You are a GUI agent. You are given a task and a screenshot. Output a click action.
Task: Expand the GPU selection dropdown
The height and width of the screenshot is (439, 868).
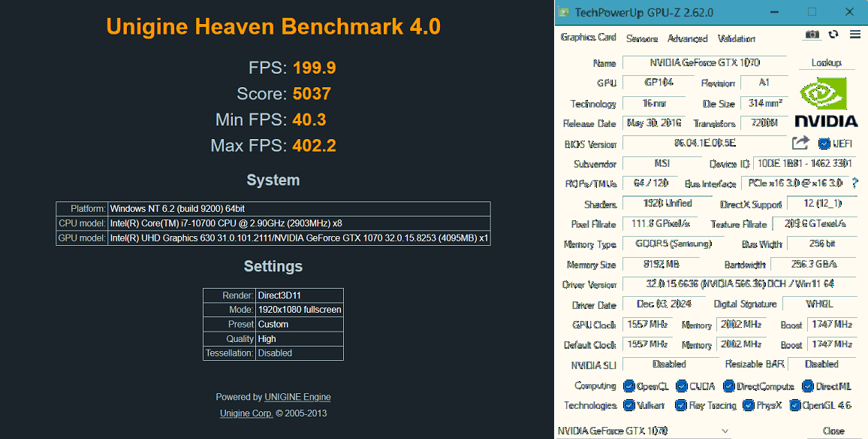point(725,431)
